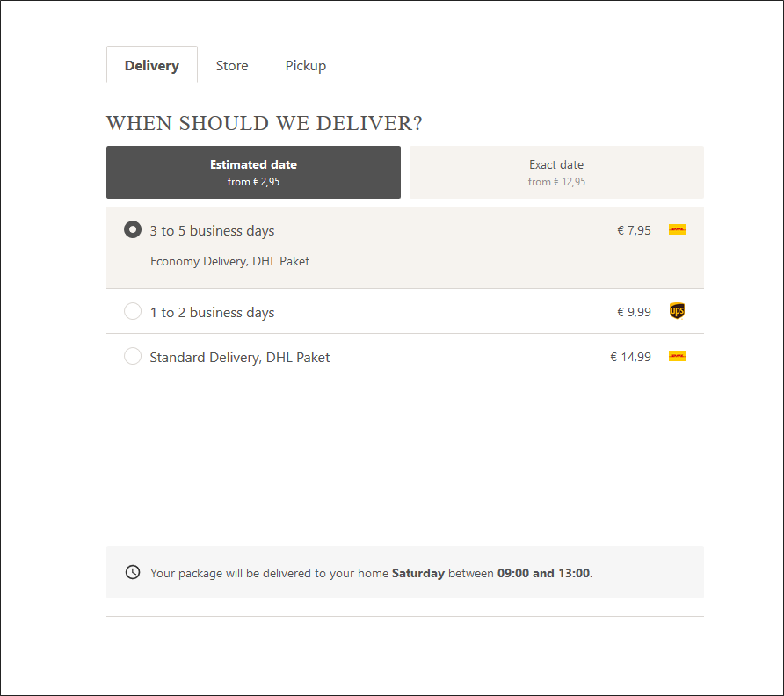The image size is (784, 696).
Task: Choose Exact date from € 12,95
Action: (x=556, y=172)
